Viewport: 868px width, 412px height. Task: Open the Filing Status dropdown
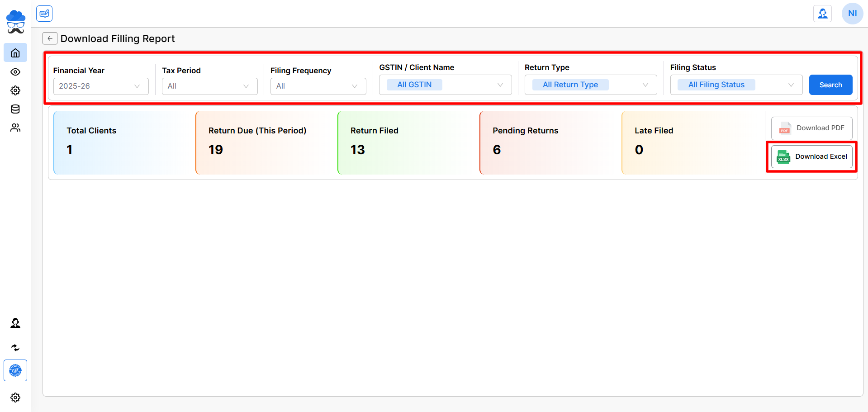pos(736,85)
